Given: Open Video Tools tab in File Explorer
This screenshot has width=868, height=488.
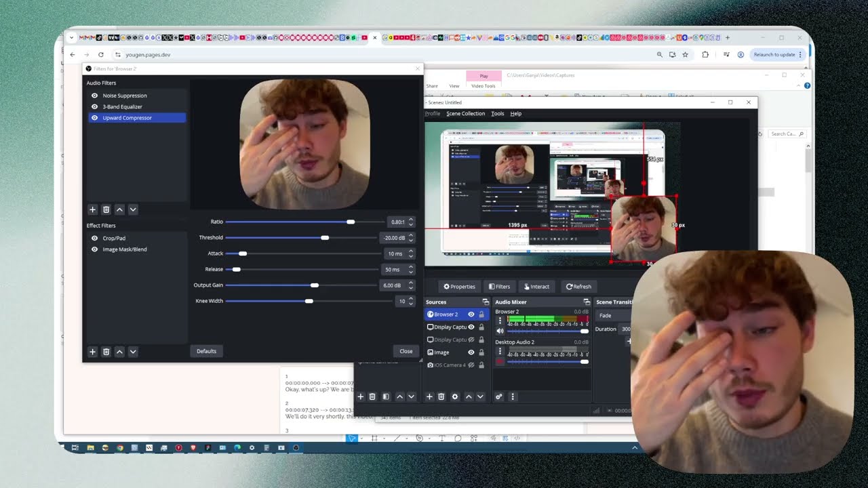Looking at the screenshot, I should 484,86.
